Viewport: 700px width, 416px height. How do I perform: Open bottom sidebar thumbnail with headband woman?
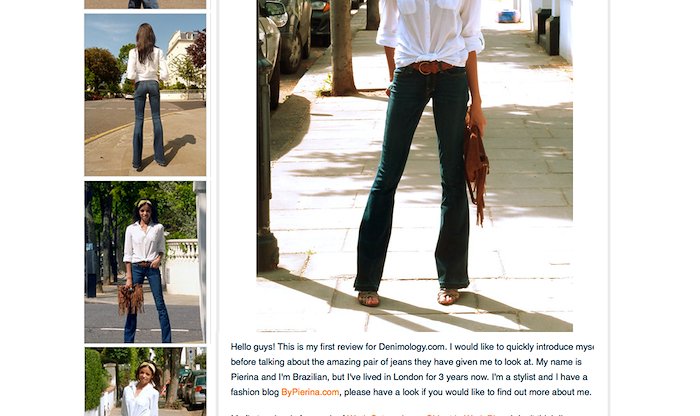[x=145, y=382]
